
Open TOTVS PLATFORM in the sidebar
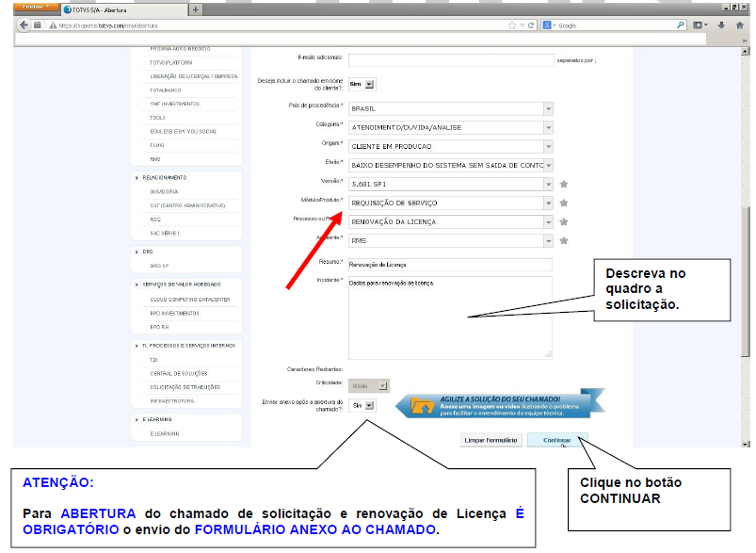(x=171, y=63)
